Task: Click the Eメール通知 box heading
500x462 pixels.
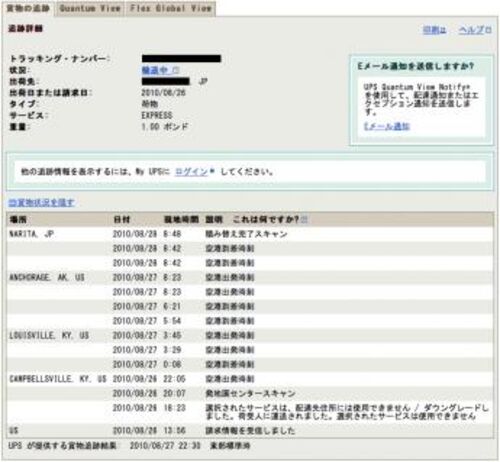Action: [415, 66]
